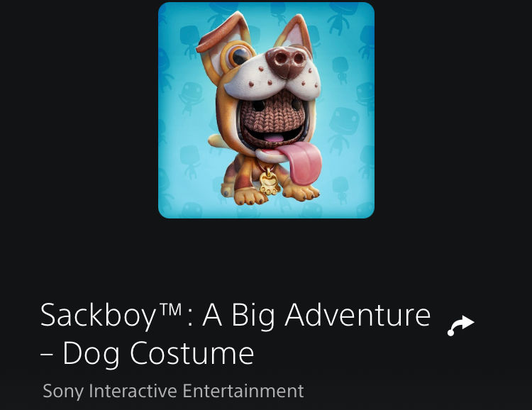
Task: Open the Dog Costume cover thumbnail
Action: pyautogui.click(x=266, y=111)
